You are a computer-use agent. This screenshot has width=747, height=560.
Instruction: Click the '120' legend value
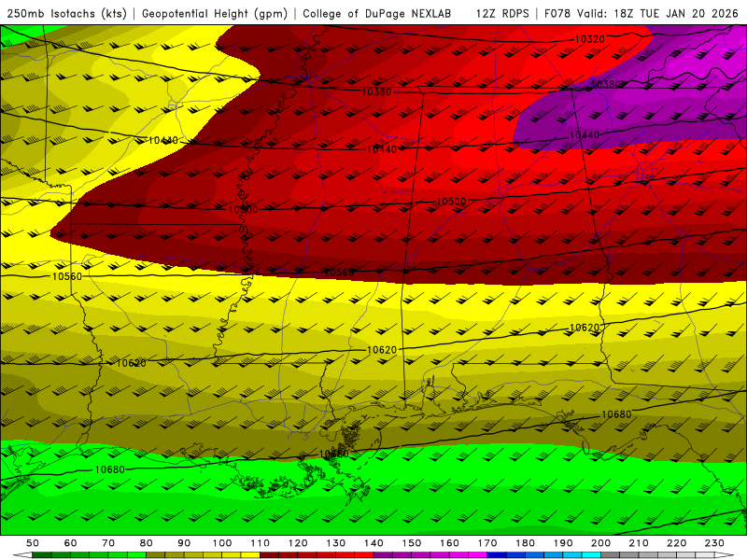point(298,543)
